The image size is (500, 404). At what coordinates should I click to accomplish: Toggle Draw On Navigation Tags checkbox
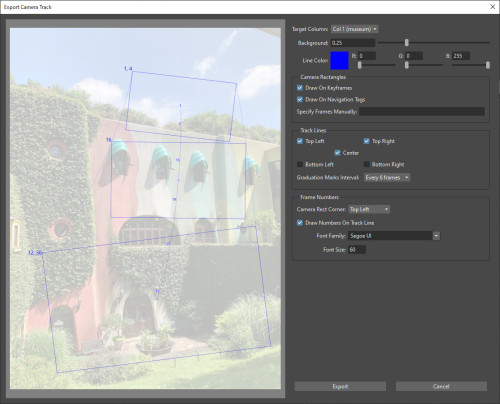pos(300,99)
